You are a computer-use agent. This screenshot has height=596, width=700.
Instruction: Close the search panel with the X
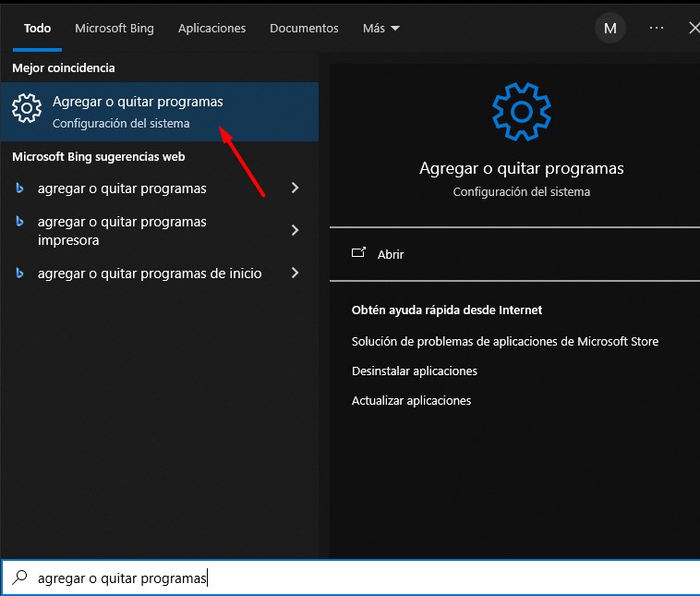click(694, 28)
